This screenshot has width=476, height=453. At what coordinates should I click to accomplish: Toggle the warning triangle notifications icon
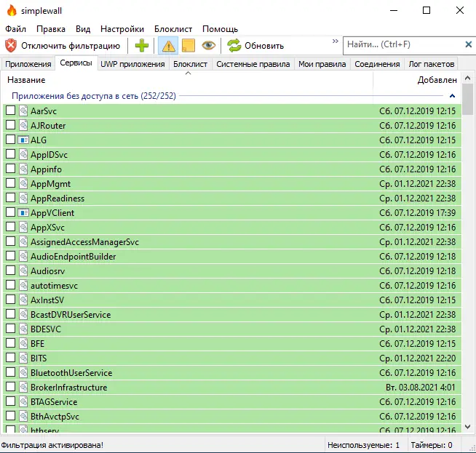pos(168,46)
